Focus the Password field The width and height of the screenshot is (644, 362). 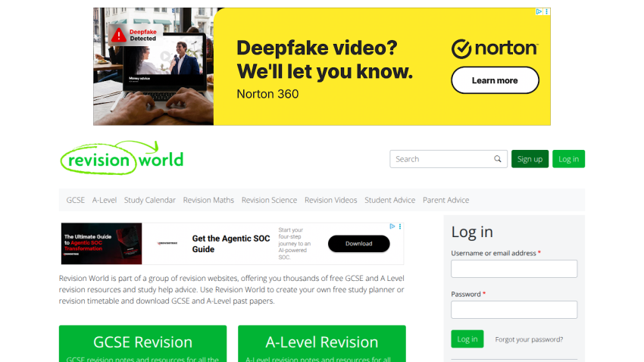514,310
